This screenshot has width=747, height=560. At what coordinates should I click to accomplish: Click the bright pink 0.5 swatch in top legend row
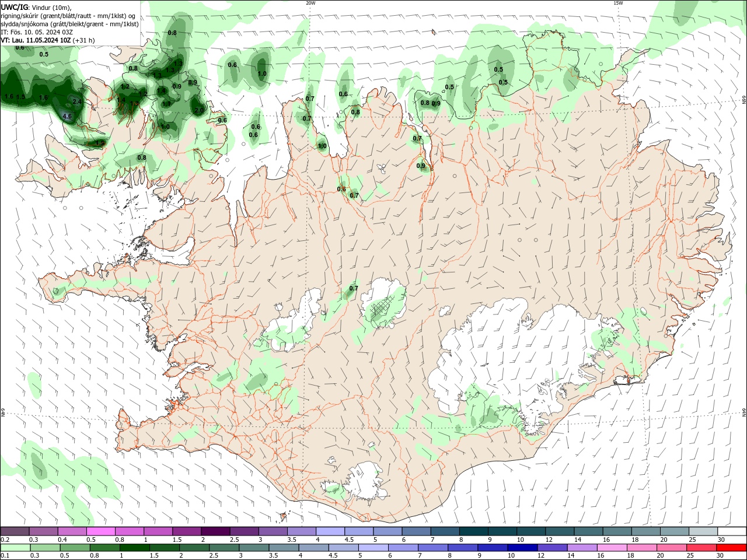point(100,531)
